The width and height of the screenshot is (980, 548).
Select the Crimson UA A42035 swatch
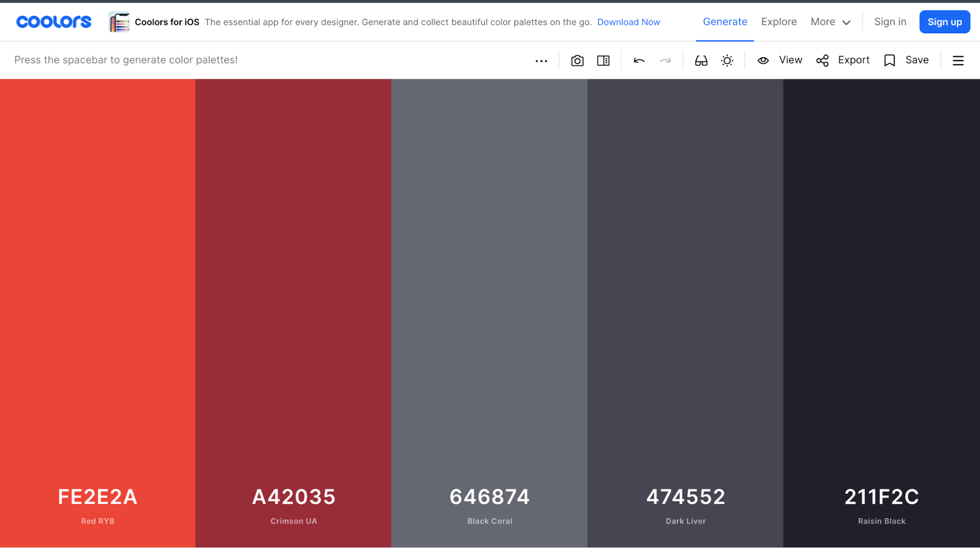(293, 275)
